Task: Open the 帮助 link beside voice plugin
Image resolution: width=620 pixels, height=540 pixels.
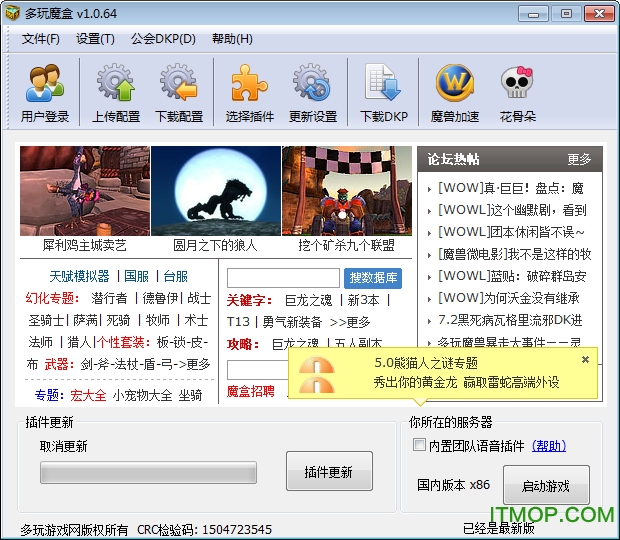Action: tap(549, 446)
